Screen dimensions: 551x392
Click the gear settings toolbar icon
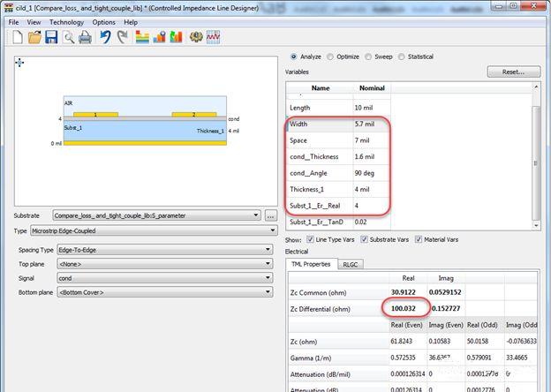coord(195,37)
